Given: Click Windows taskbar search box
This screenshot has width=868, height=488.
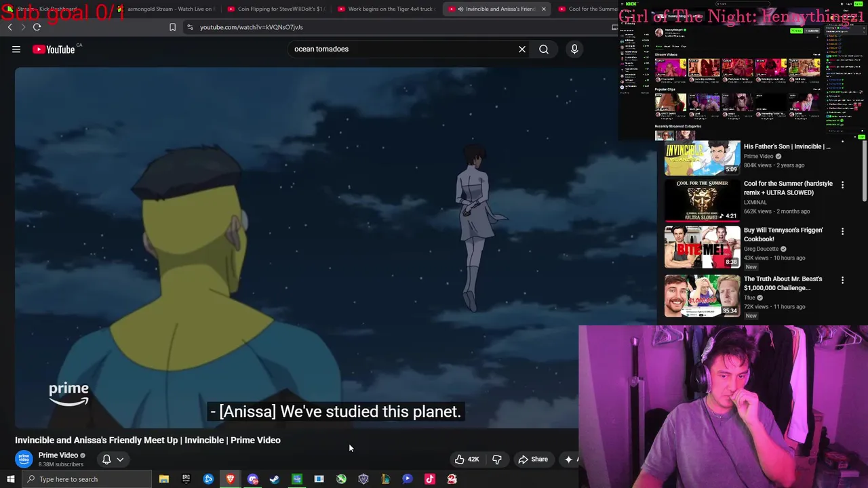Looking at the screenshot, I should tap(86, 479).
